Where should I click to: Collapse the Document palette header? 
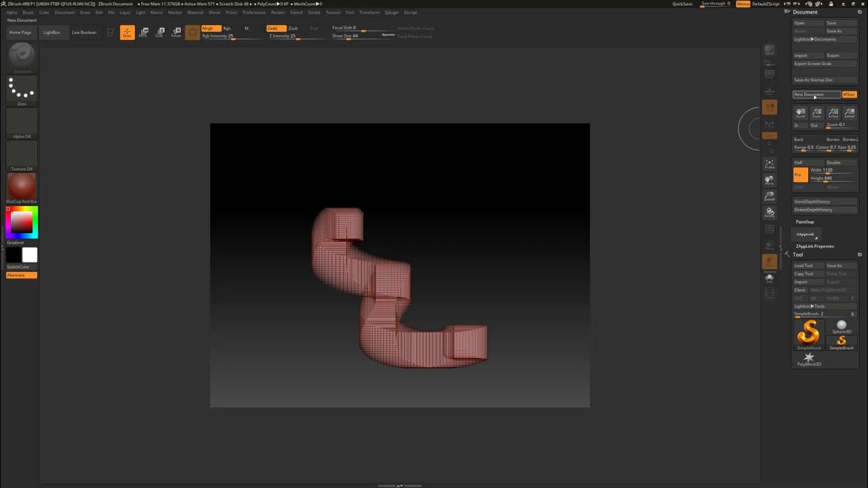tap(806, 12)
